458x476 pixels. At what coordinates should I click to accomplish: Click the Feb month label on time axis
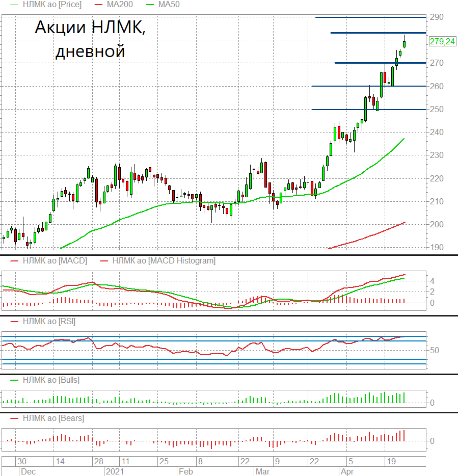pyautogui.click(x=186, y=471)
